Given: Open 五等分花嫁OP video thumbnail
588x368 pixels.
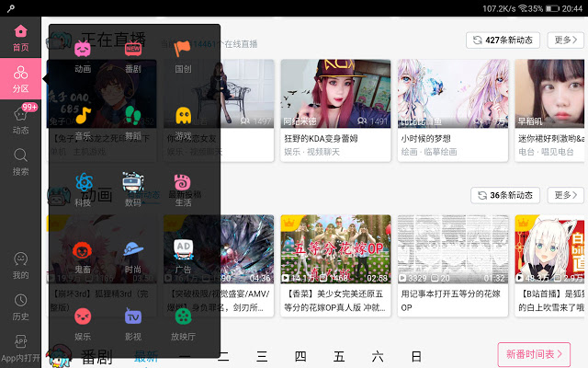Looking at the screenshot, I should click(x=335, y=249).
